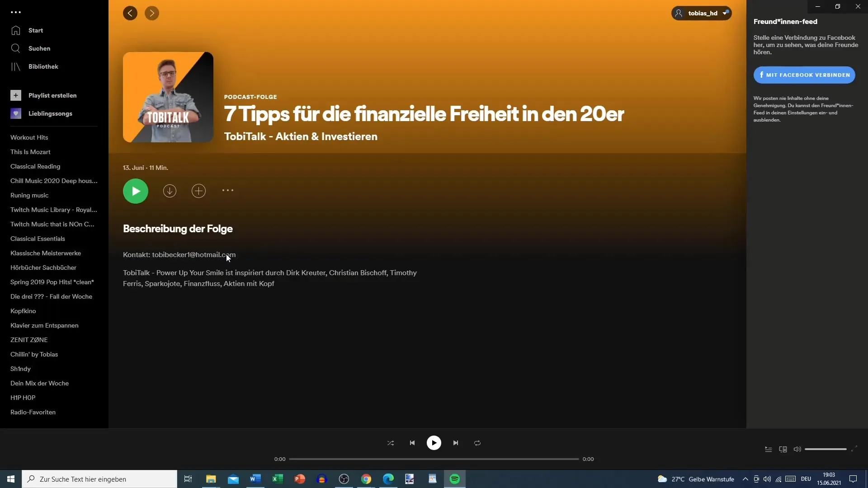Download the podcast episode
The height and width of the screenshot is (488, 868).
coord(170,191)
